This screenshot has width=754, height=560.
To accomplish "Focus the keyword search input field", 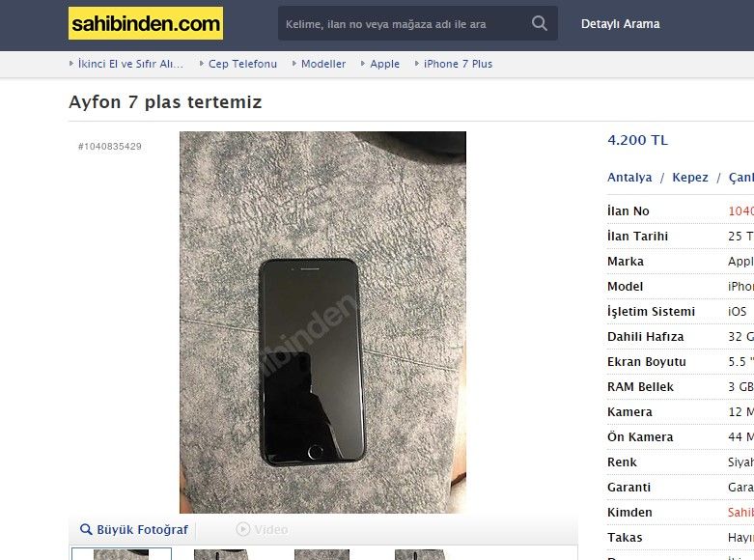I will click(x=403, y=23).
